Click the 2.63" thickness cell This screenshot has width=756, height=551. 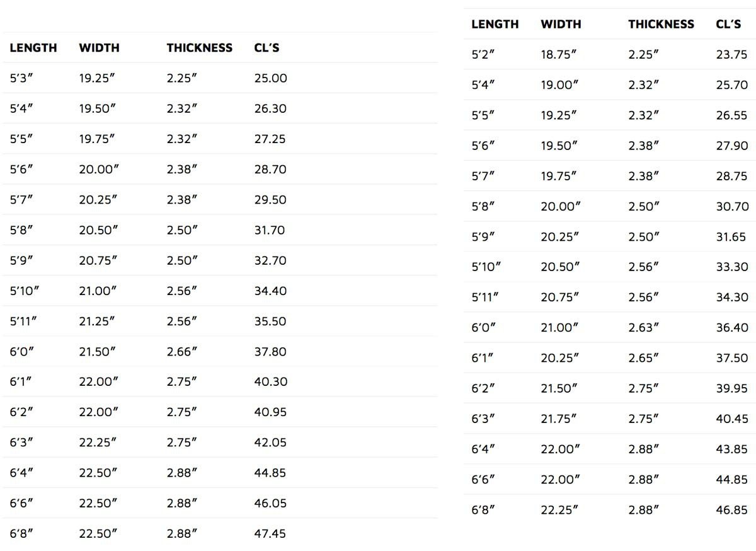tap(643, 328)
